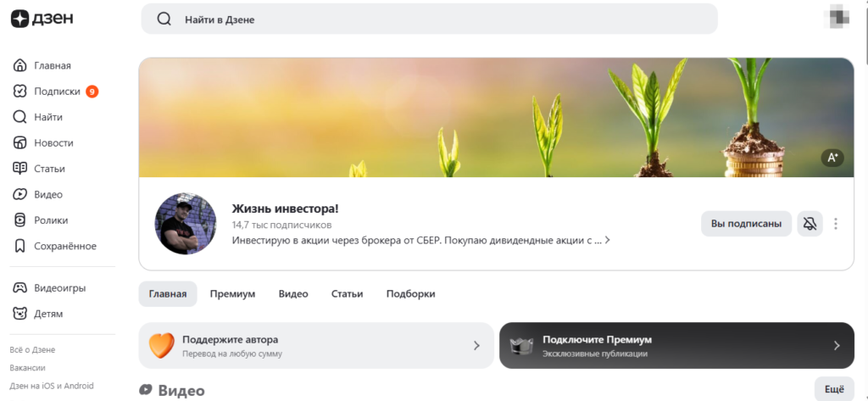Click the crown icon for Подключите Премиум
Image resolution: width=868 pixels, height=401 pixels.
pos(521,346)
